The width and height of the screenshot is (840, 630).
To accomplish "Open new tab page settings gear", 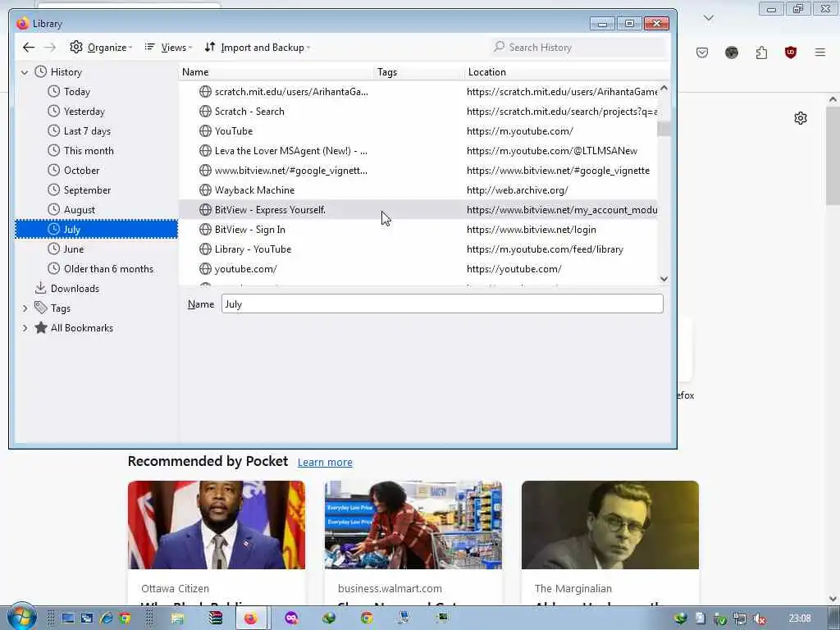I will [x=801, y=118].
